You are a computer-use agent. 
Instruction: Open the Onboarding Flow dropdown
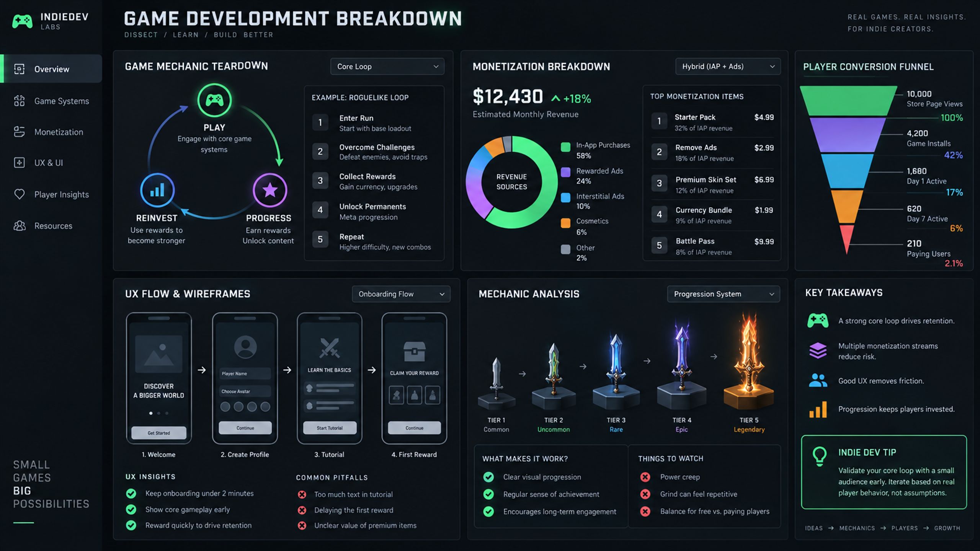401,294
